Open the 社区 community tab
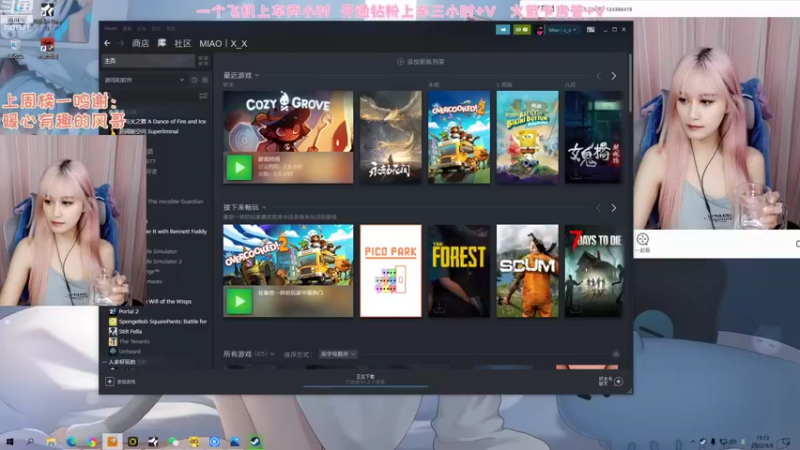This screenshot has height=450, width=800. (182, 43)
